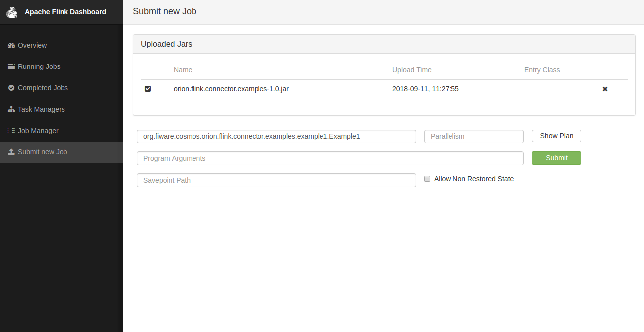The height and width of the screenshot is (332, 644).
Task: Uncheck the orion.flink.connector.examples-1.0.jar checkbox
Action: pos(148,89)
